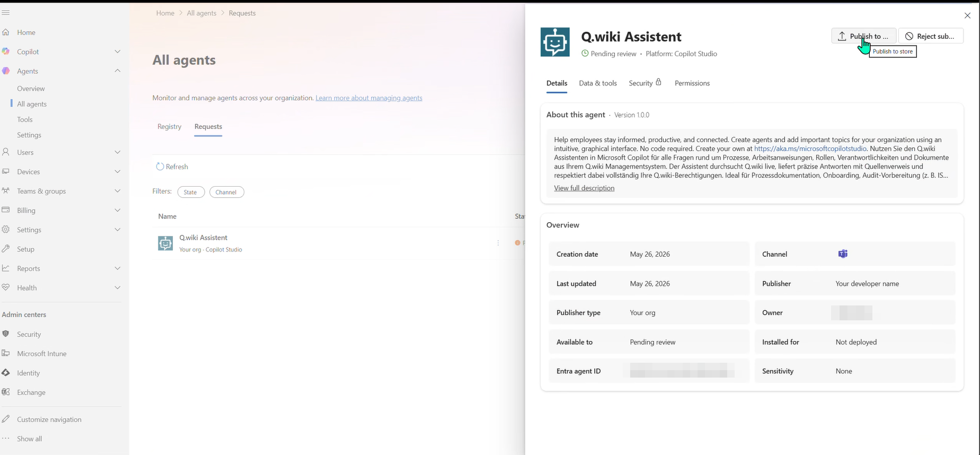Collapse the Agents section chevron
The height and width of the screenshot is (455, 980).
(x=118, y=71)
